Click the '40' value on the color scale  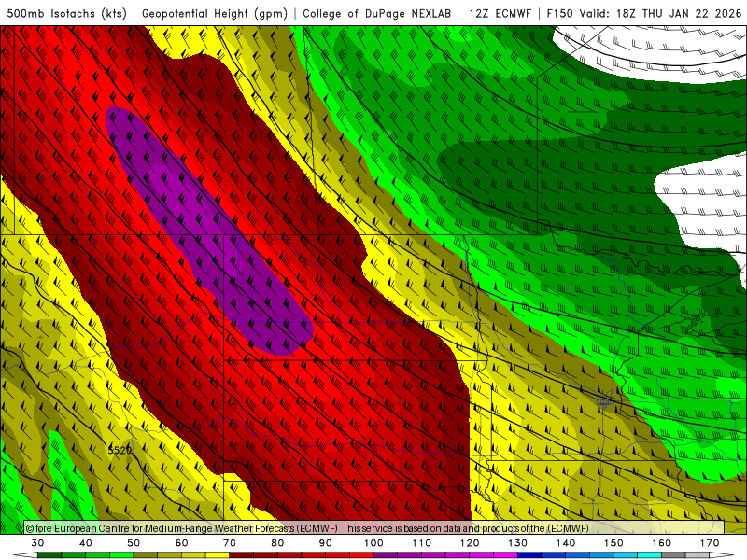pos(86,543)
